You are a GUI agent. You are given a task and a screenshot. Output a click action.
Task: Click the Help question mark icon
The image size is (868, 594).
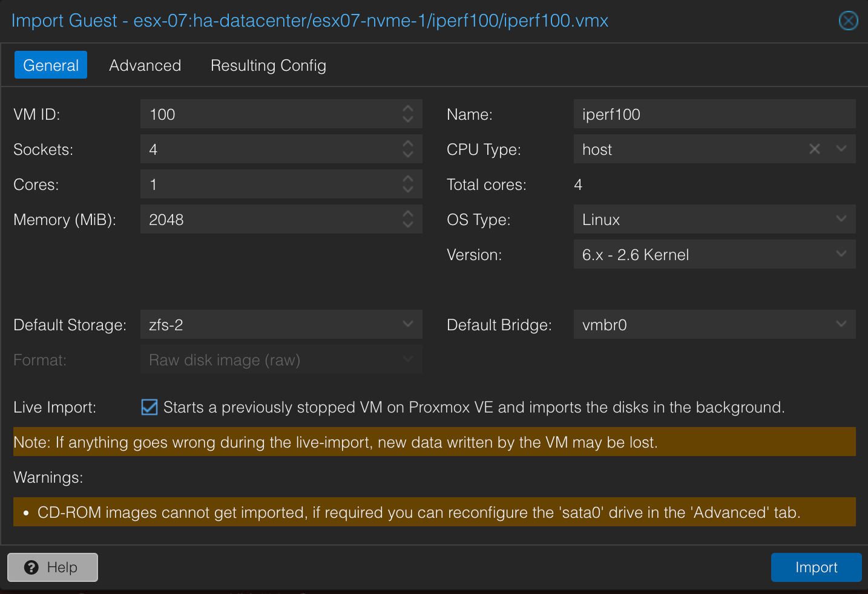(x=31, y=567)
